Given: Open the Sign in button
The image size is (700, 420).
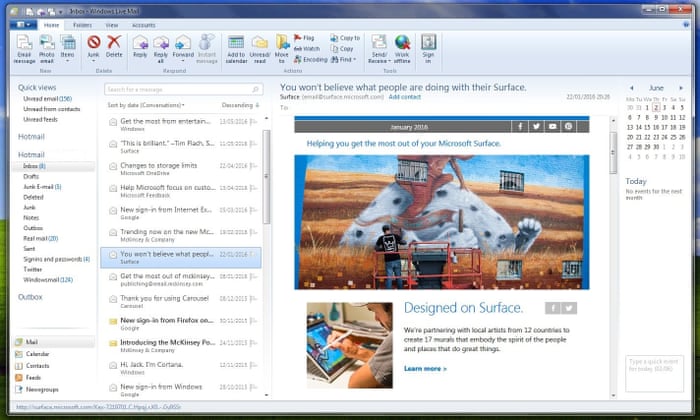Looking at the screenshot, I should tap(428, 46).
